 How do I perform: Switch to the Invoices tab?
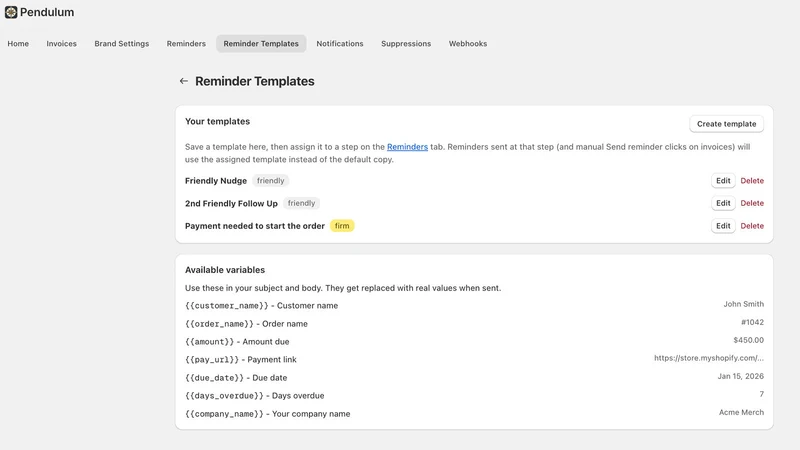click(61, 44)
